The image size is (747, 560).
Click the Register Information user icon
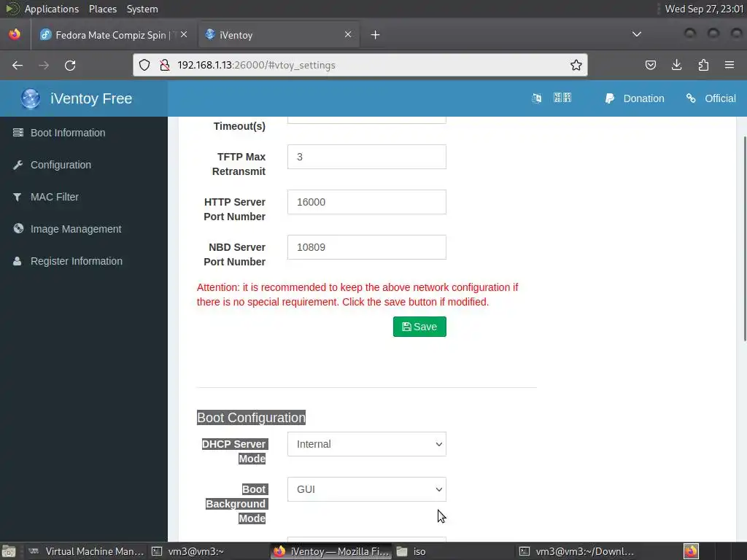pyautogui.click(x=18, y=261)
